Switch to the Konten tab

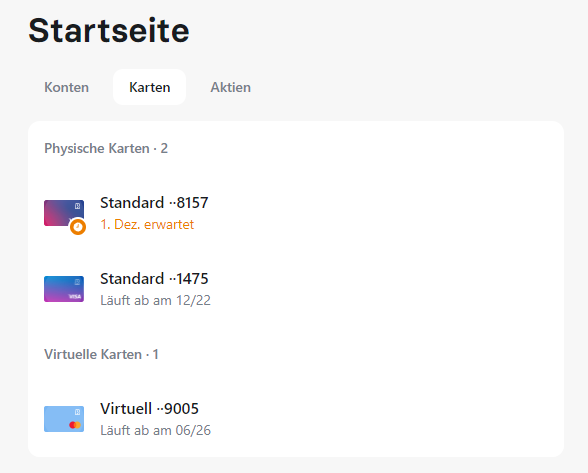coord(66,87)
